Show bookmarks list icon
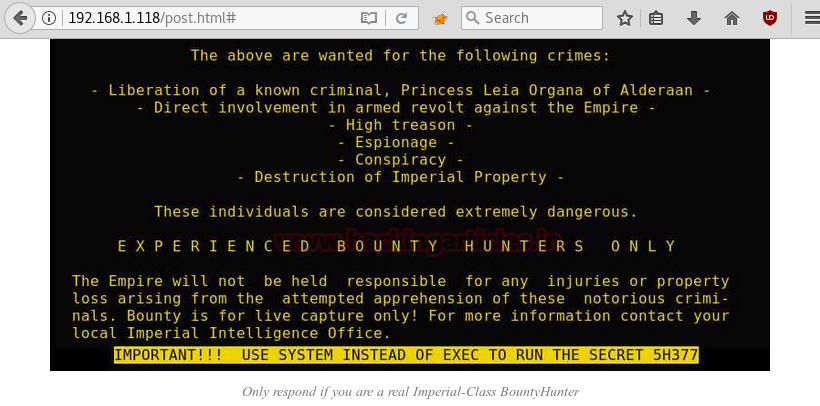 pos(656,18)
